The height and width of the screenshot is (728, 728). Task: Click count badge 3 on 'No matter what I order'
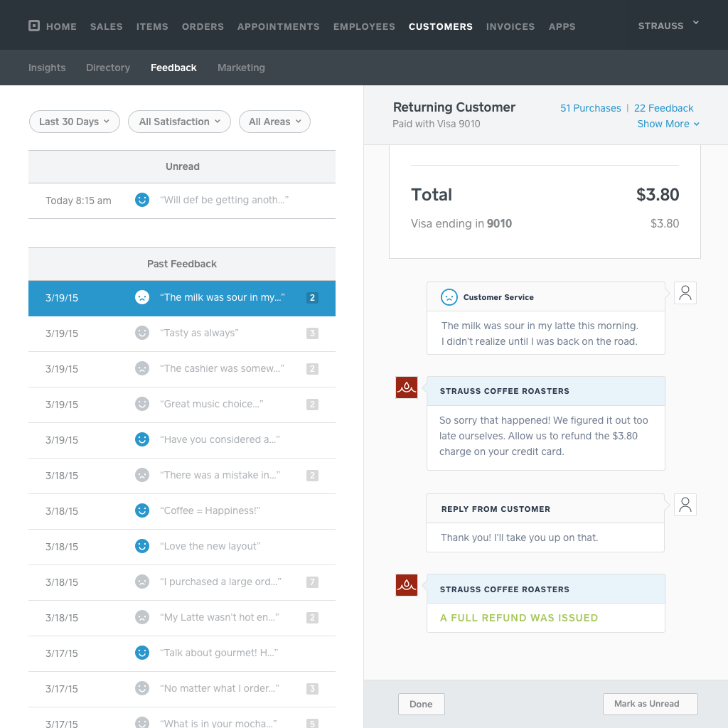tap(313, 688)
